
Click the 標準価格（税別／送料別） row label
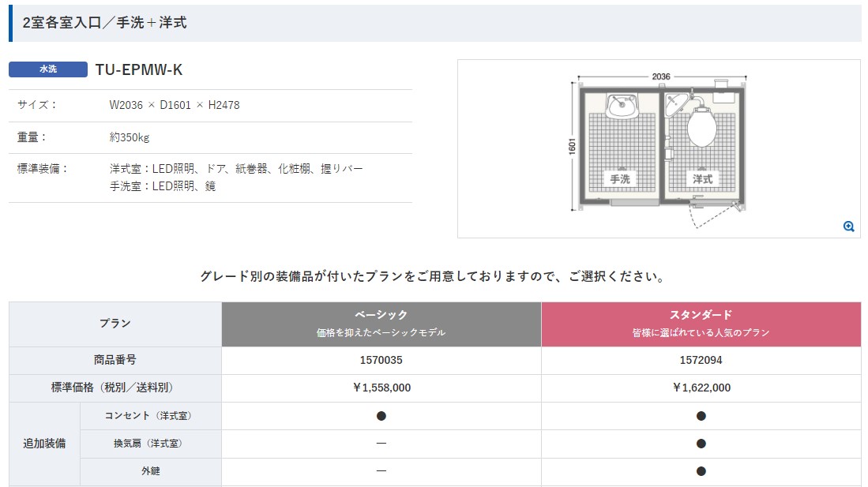(115, 388)
